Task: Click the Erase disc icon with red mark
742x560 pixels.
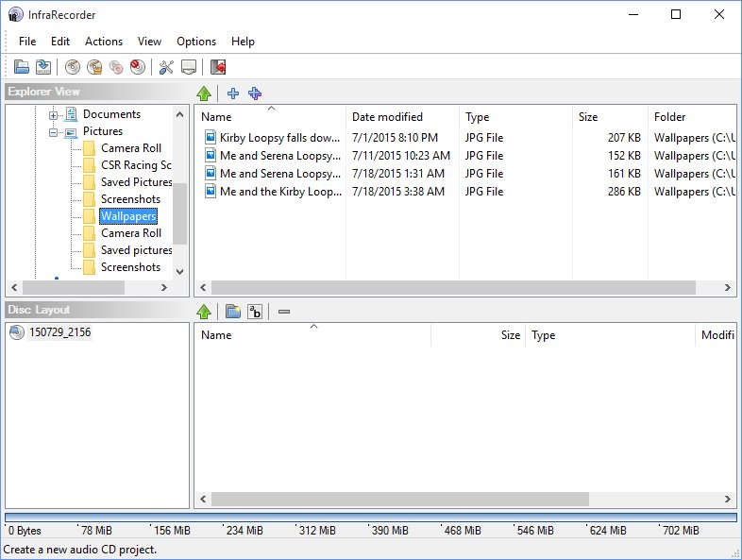Action: point(138,67)
